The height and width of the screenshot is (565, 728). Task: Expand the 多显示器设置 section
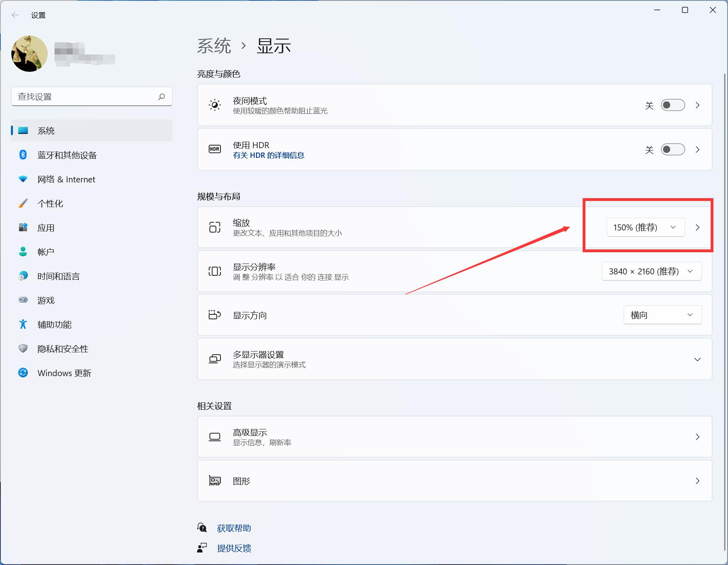[x=697, y=359]
